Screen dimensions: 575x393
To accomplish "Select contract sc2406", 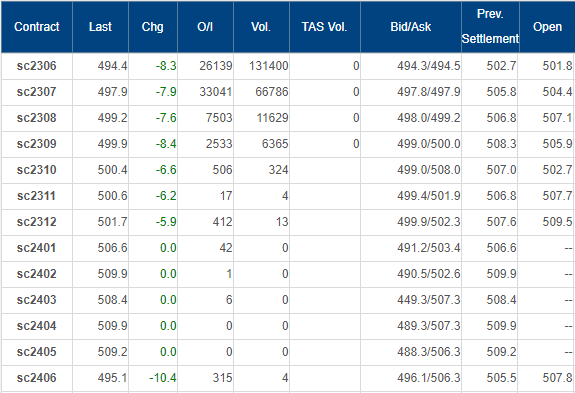I will [x=37, y=378].
